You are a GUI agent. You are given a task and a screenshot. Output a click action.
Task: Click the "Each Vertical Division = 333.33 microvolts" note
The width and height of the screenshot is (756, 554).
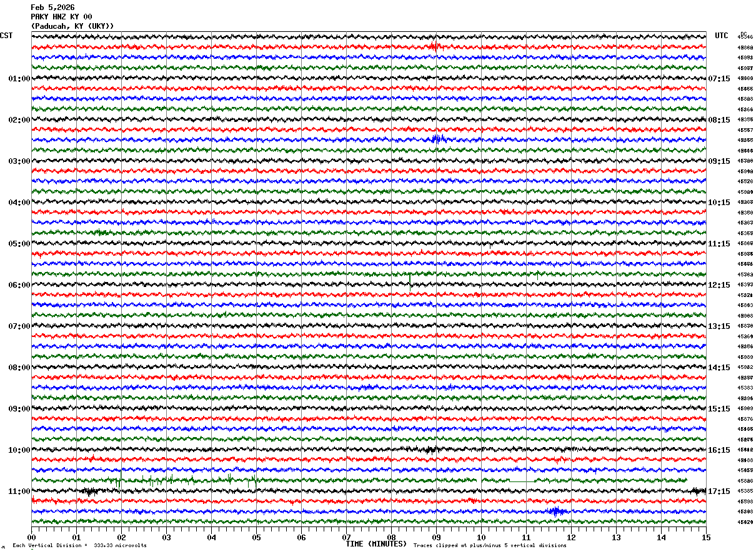80,545
